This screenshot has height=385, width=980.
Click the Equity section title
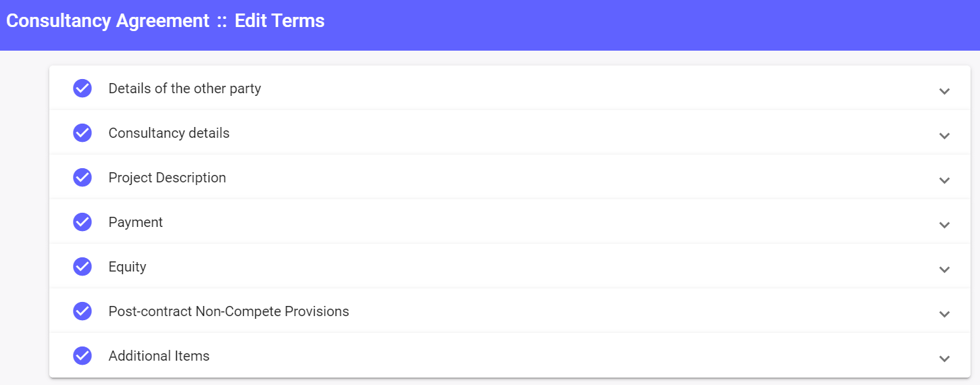[x=127, y=267]
